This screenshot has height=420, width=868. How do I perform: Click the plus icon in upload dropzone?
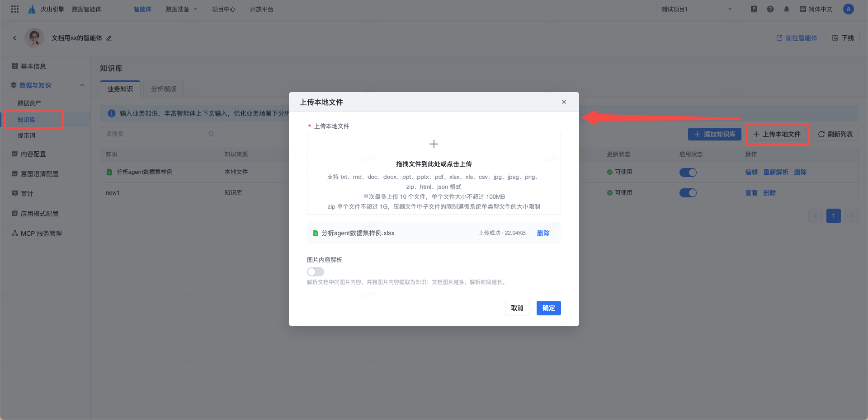point(434,144)
